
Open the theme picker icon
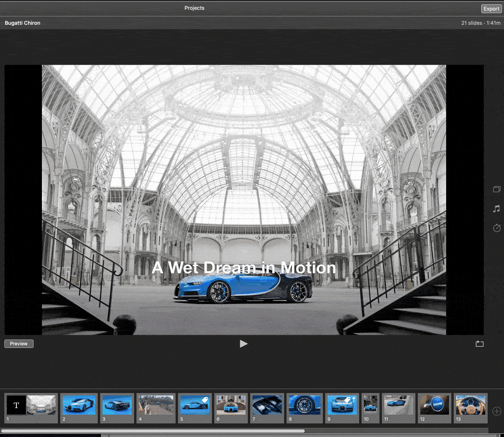(x=496, y=189)
